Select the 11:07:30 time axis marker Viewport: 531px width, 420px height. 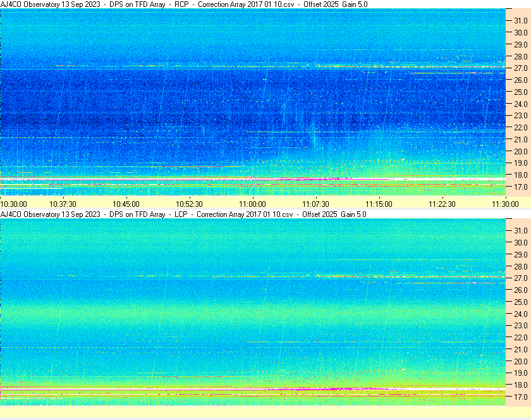point(316,204)
